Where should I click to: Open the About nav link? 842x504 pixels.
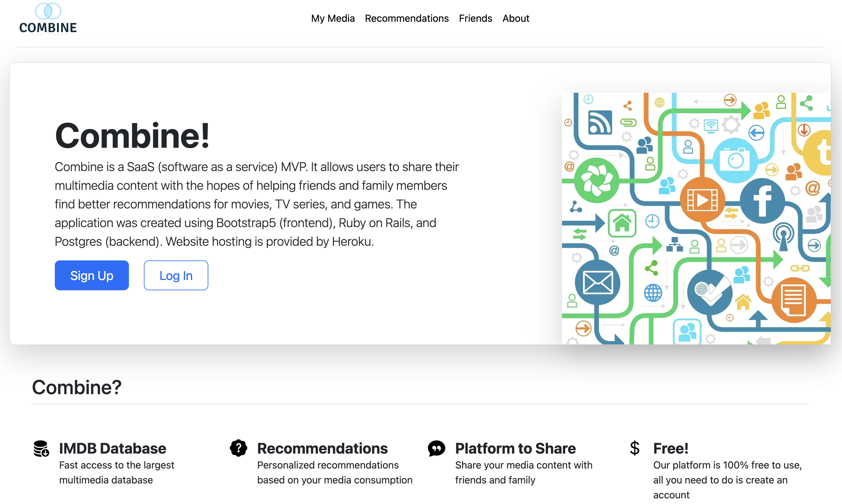coord(516,18)
